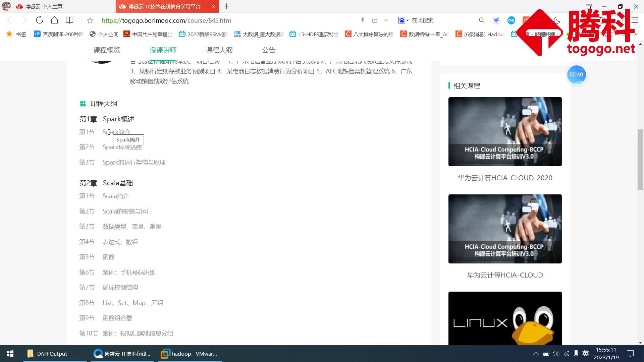The image size is (644, 362).
Task: Open the (6条消息) Hadoop bookmark
Action: (x=480, y=34)
